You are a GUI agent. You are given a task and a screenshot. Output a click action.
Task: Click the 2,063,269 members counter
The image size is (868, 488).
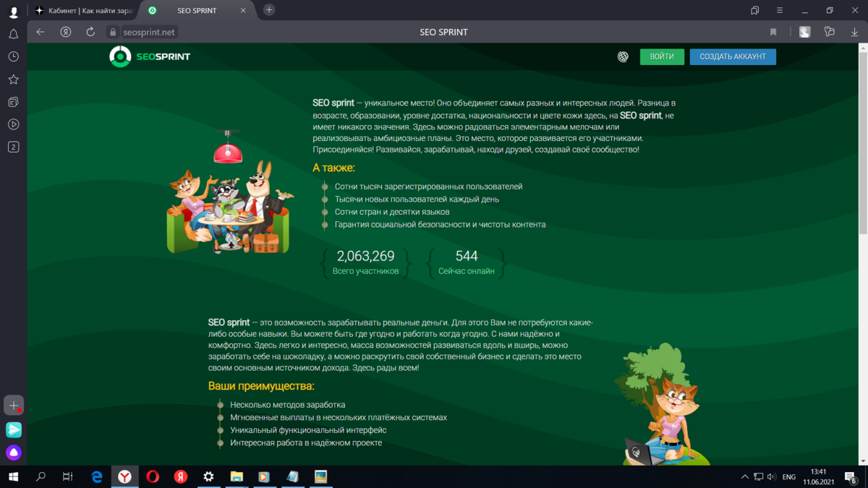coord(365,256)
